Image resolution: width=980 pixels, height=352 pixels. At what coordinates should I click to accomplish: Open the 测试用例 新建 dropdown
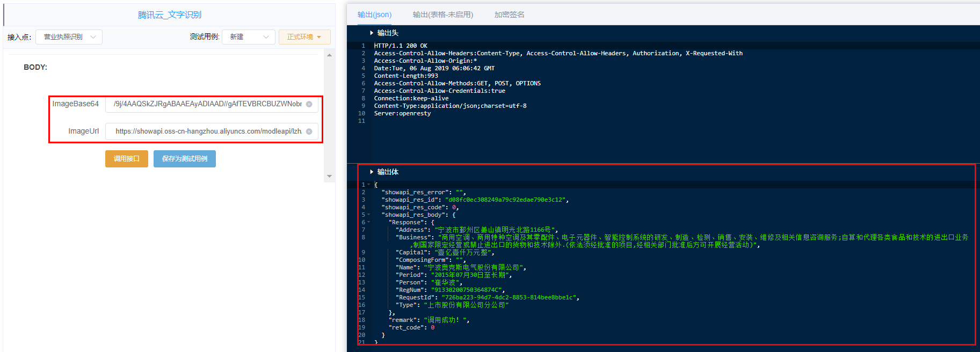click(249, 37)
